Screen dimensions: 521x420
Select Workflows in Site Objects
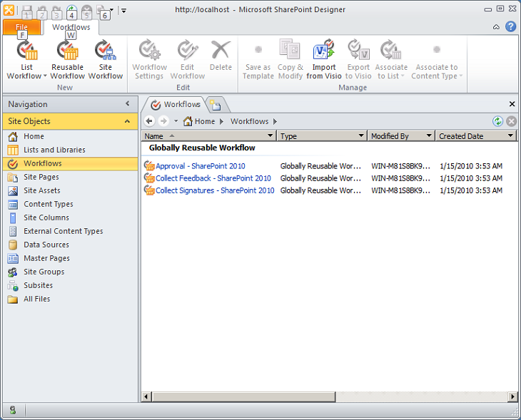pyautogui.click(x=70, y=164)
